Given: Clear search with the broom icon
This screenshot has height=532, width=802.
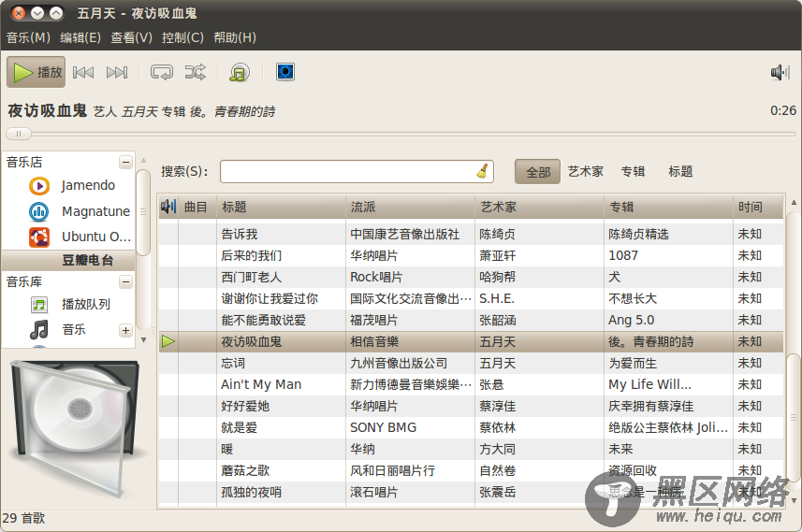Looking at the screenshot, I should coord(482,171).
